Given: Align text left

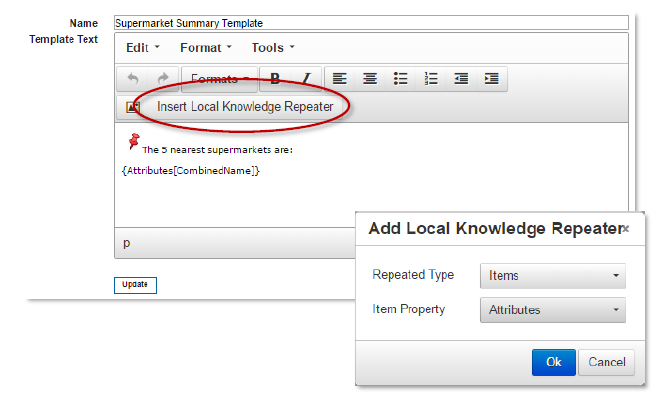Looking at the screenshot, I should [x=340, y=79].
